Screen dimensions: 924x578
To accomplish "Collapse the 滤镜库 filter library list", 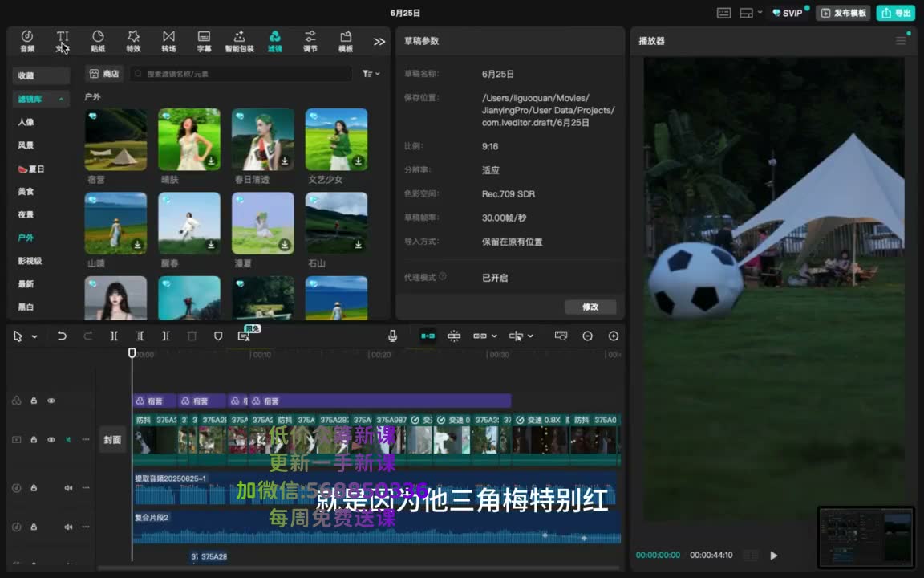I will pyautogui.click(x=61, y=99).
